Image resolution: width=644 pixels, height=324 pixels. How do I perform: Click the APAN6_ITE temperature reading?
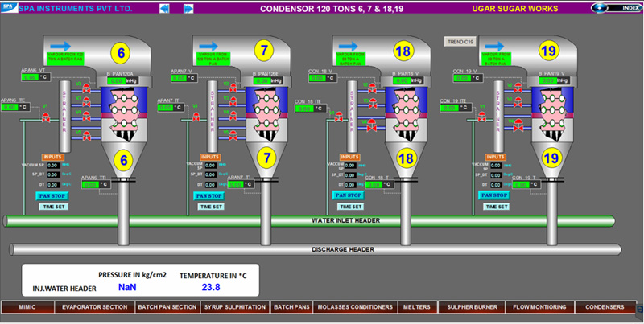point(15,107)
